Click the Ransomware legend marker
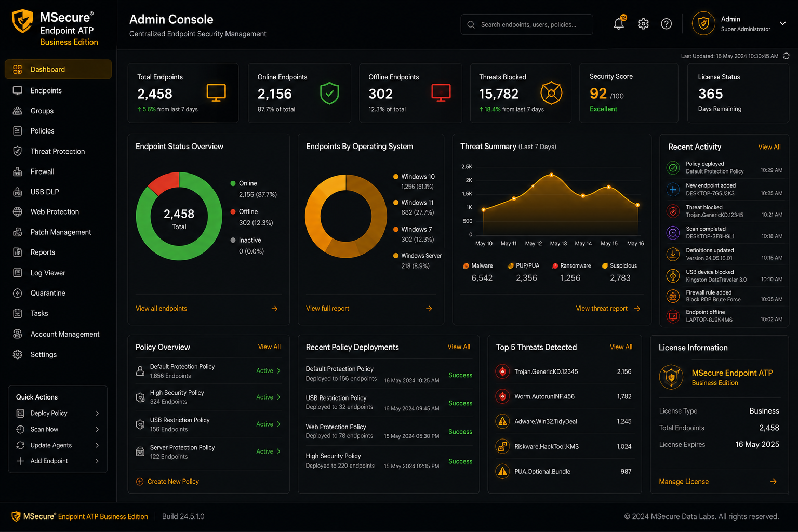This screenshot has width=798, height=532. coord(555,266)
